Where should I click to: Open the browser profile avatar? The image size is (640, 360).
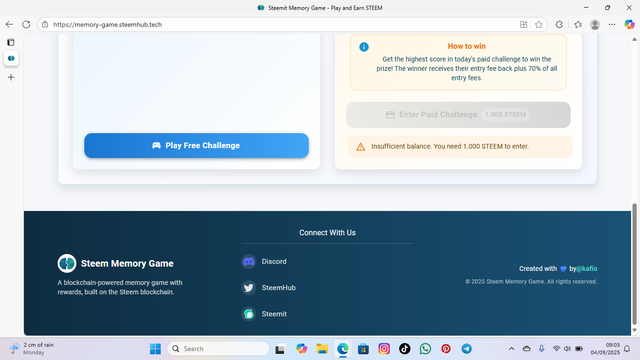click(x=595, y=24)
